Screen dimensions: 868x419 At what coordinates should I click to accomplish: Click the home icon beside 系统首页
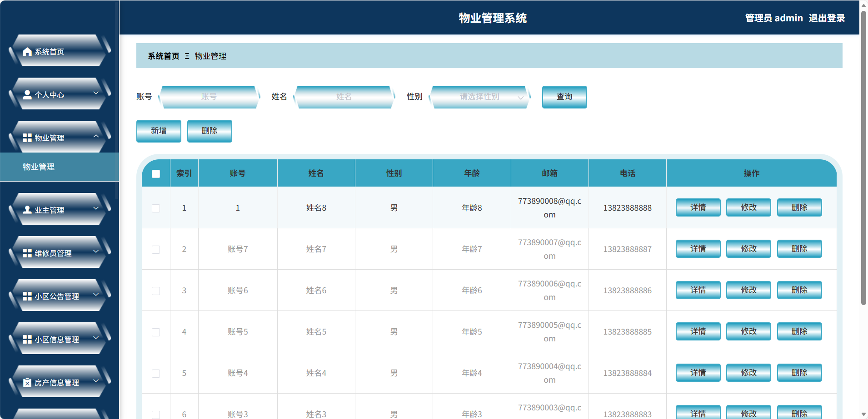click(x=27, y=52)
